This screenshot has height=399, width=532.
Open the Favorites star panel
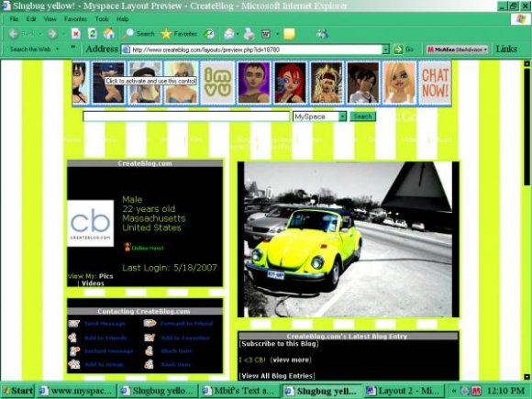click(179, 34)
